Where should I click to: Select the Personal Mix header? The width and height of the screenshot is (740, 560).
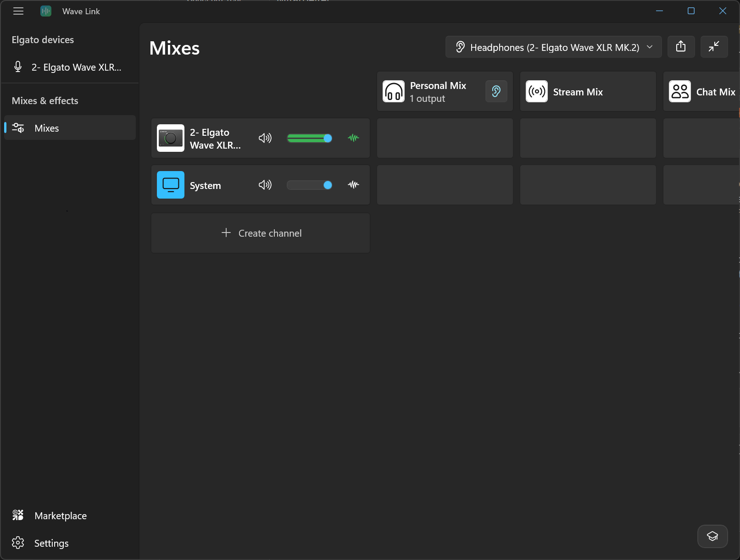[x=445, y=91]
